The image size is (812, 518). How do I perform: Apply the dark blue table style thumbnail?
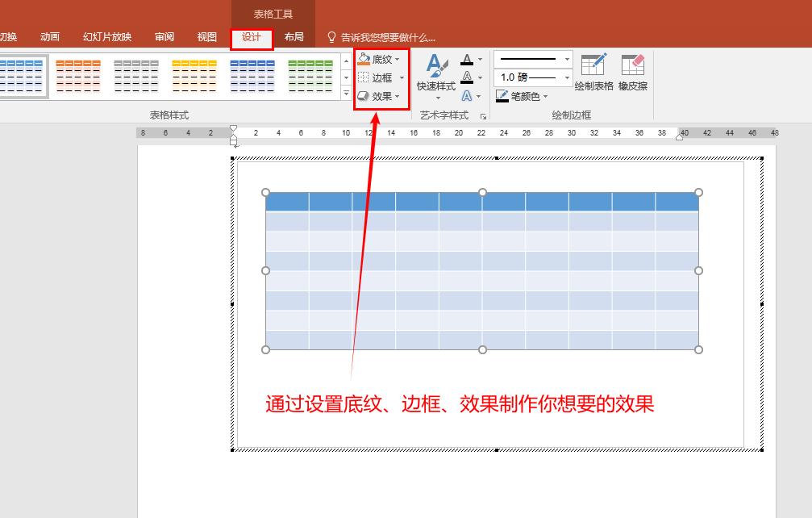click(252, 76)
